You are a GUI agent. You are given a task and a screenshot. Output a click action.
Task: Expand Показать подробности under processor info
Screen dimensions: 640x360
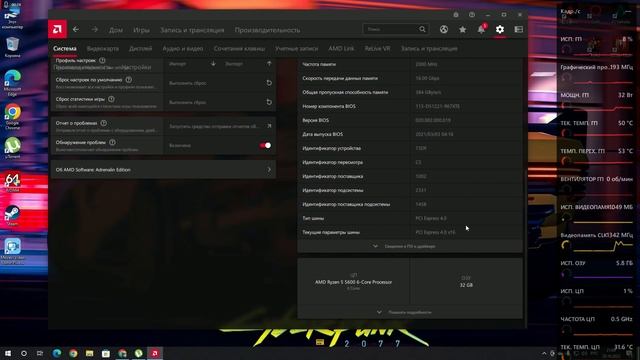click(x=410, y=312)
